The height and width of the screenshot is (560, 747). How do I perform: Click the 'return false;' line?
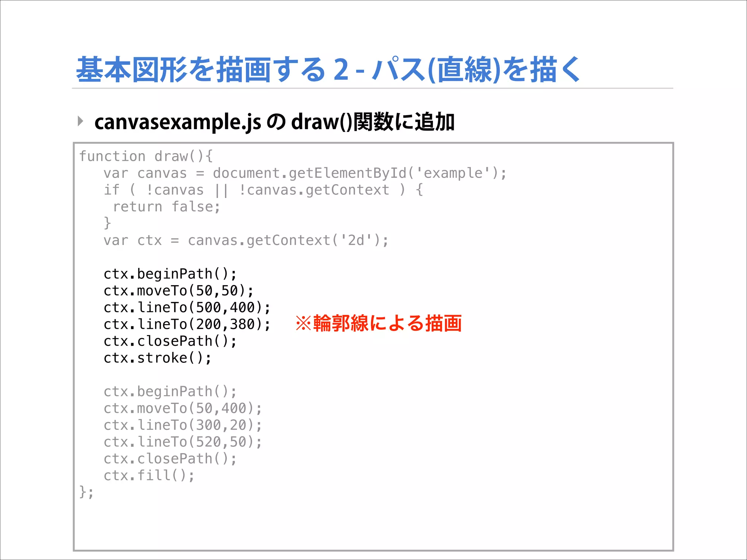pyautogui.click(x=167, y=207)
